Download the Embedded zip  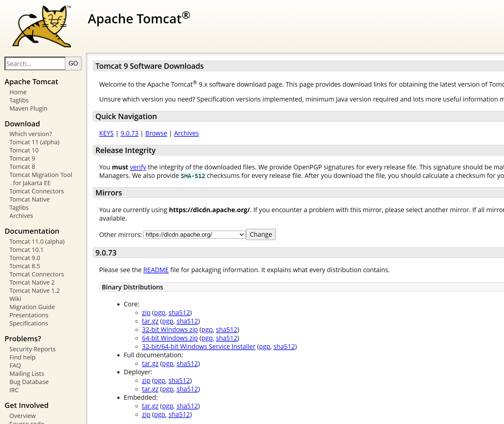(146, 415)
